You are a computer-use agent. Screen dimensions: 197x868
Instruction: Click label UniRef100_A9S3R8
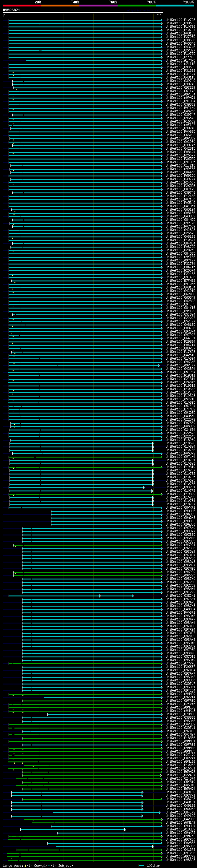[x=180, y=860]
